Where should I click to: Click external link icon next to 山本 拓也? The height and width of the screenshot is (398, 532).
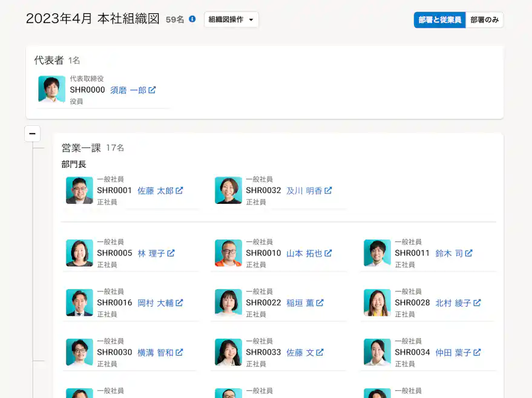pyautogui.click(x=328, y=253)
